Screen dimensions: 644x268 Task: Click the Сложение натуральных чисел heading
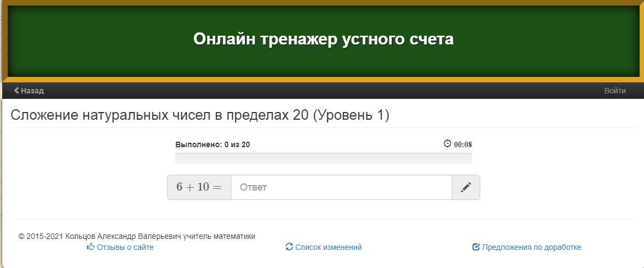(200, 115)
